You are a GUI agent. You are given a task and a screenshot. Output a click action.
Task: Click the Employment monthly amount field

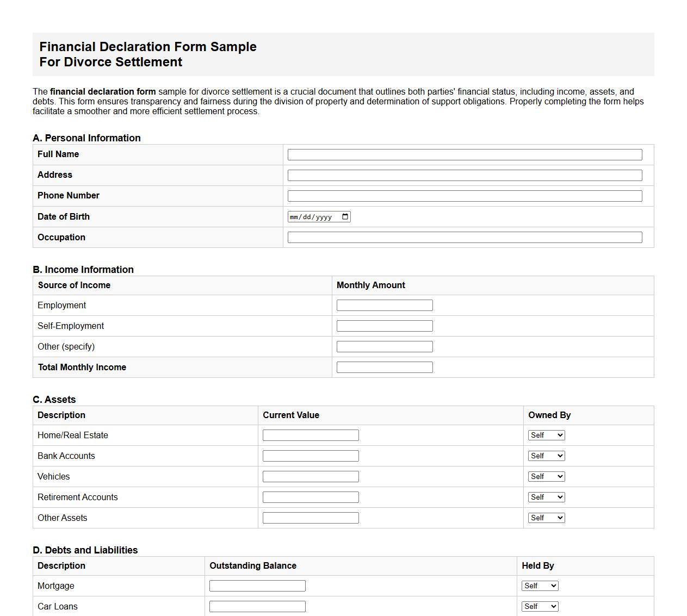pyautogui.click(x=385, y=305)
